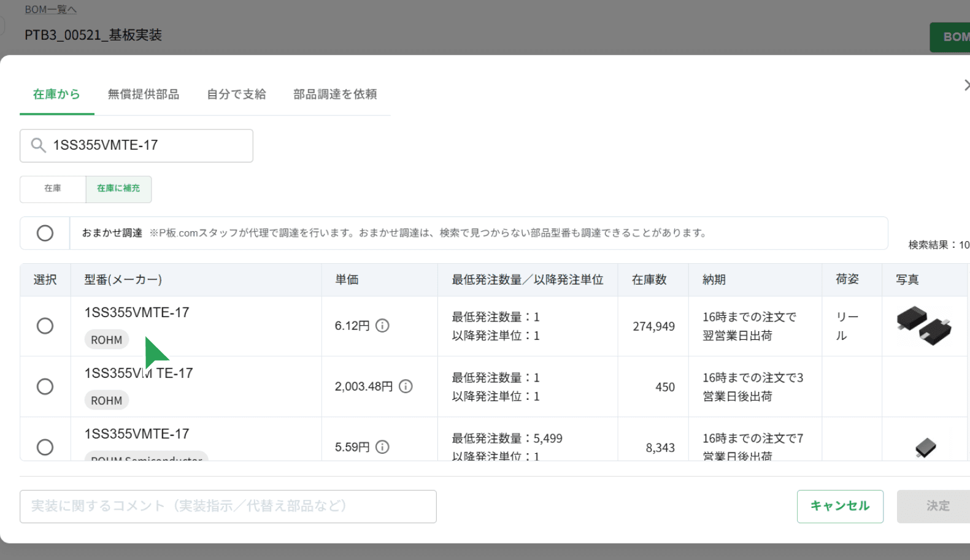Switch to 在庫に補充 filter toggle
This screenshot has height=560, width=970.
point(118,189)
